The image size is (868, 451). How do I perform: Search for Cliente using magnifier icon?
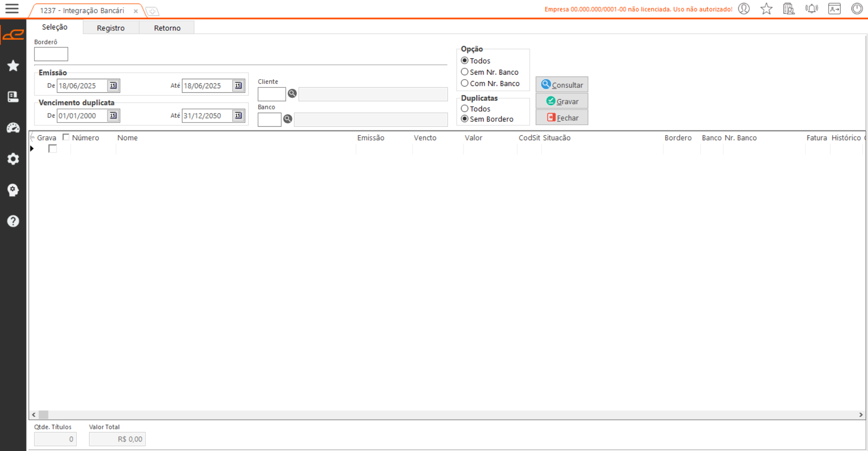pyautogui.click(x=292, y=94)
